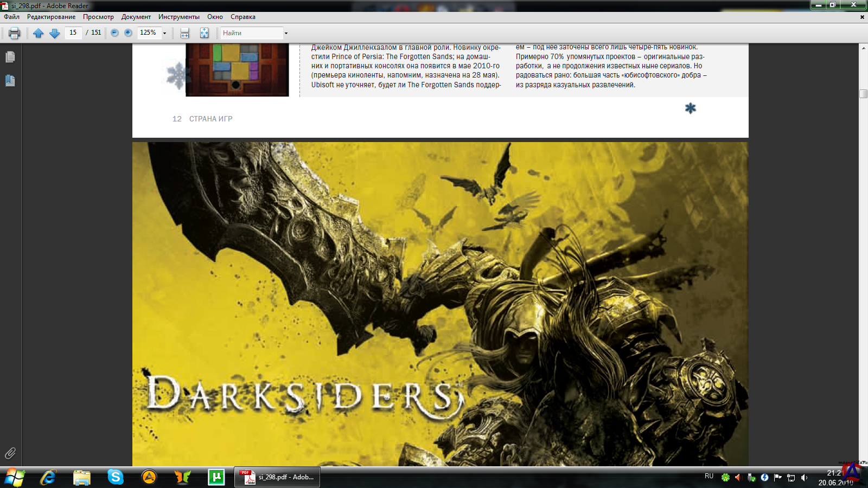The height and width of the screenshot is (488, 868).
Task: Click the Найти search field
Action: tap(251, 33)
